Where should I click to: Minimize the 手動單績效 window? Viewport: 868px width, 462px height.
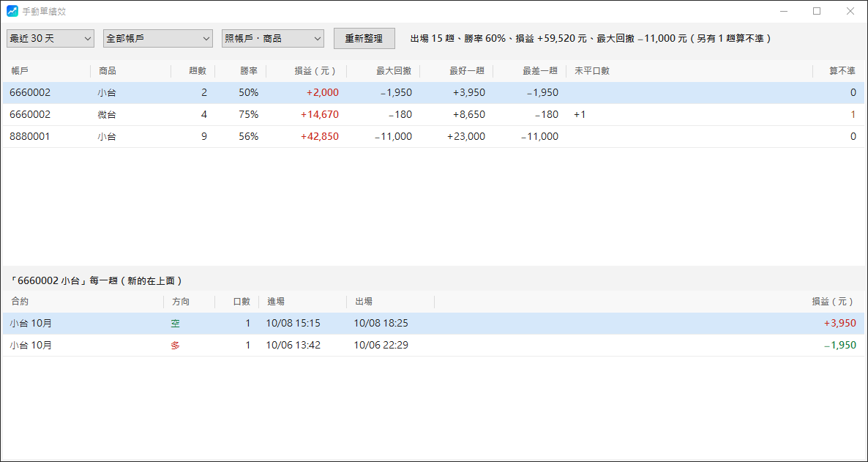[783, 11]
